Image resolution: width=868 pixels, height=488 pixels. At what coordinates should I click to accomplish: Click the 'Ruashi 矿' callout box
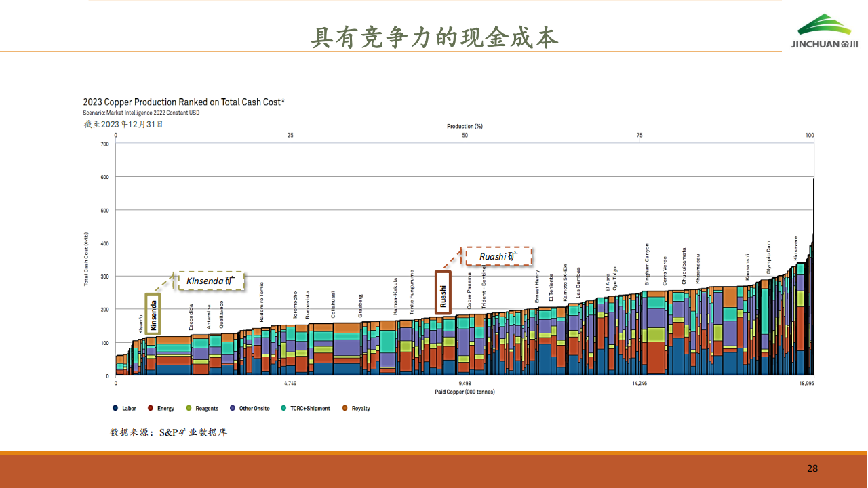[x=498, y=256]
